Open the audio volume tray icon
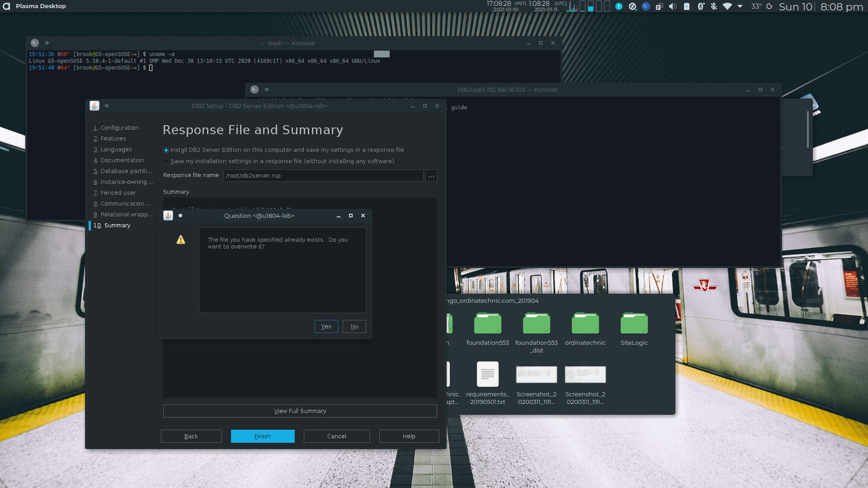868x488 pixels. (673, 6)
